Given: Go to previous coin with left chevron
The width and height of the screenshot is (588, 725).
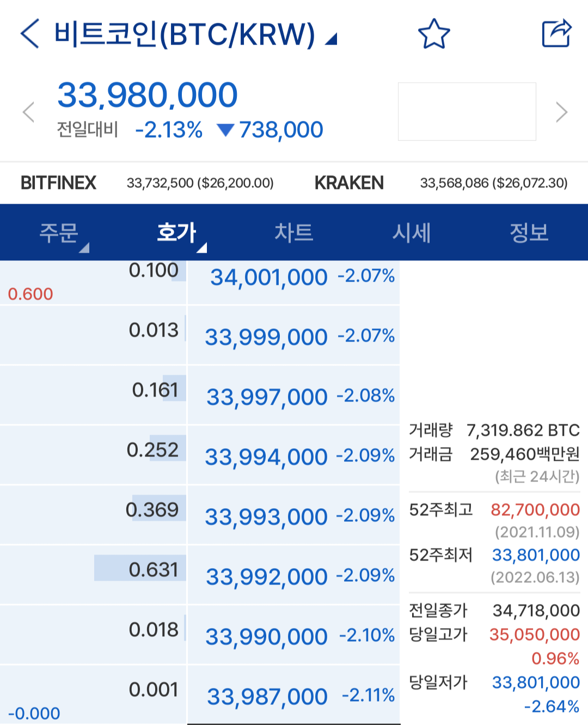Looking at the screenshot, I should click(x=28, y=112).
